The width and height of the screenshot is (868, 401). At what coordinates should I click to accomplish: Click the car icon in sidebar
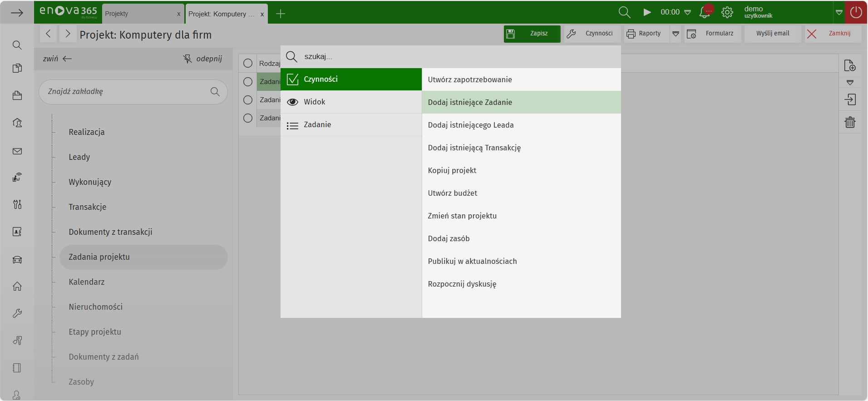click(17, 260)
